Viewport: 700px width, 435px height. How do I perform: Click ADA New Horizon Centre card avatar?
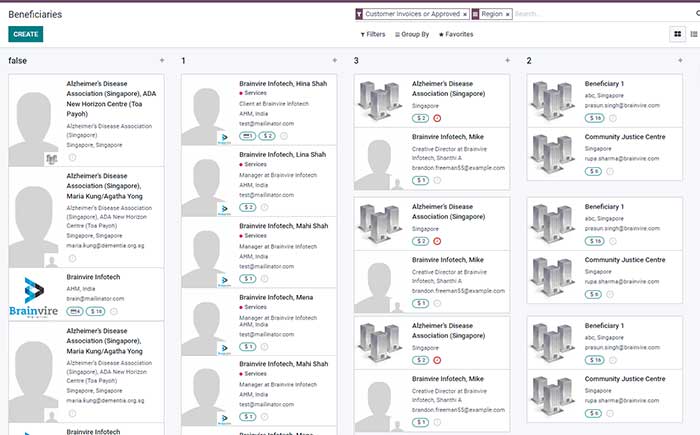pos(33,121)
